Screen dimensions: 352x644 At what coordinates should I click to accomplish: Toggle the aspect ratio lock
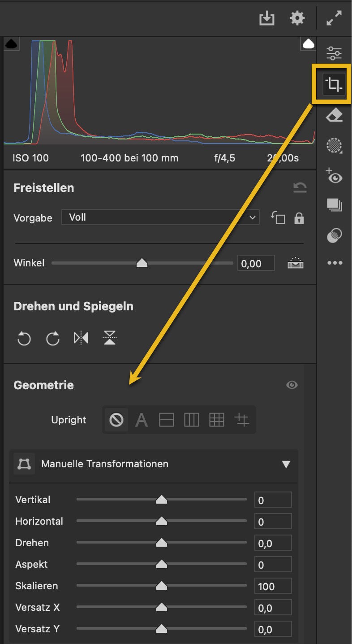[x=299, y=218]
